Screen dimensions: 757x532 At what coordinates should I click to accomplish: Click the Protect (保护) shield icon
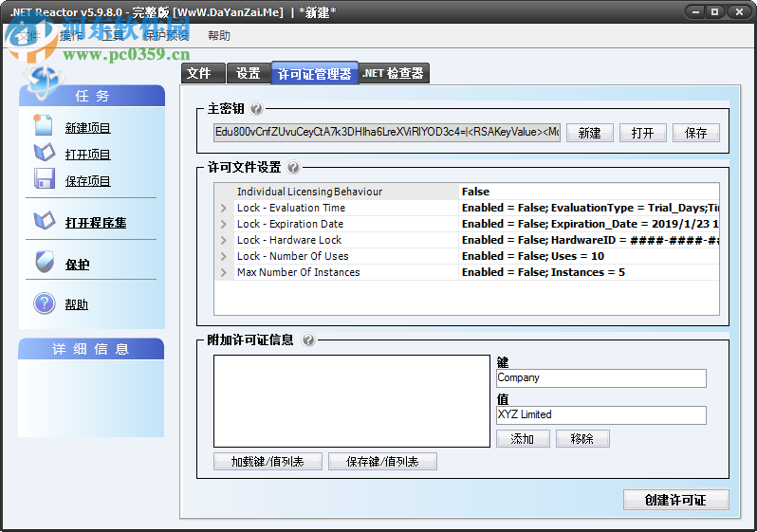pos(45,262)
